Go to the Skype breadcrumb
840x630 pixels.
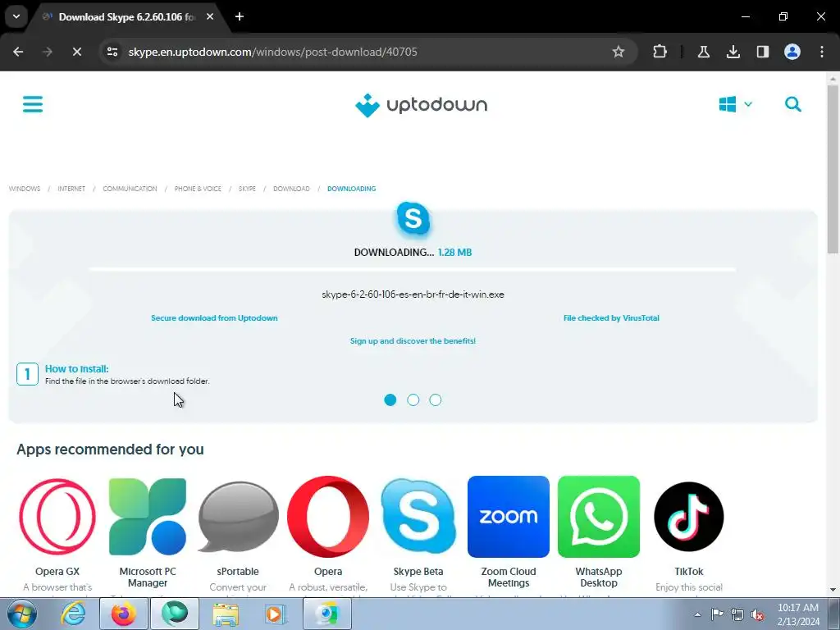(x=247, y=189)
